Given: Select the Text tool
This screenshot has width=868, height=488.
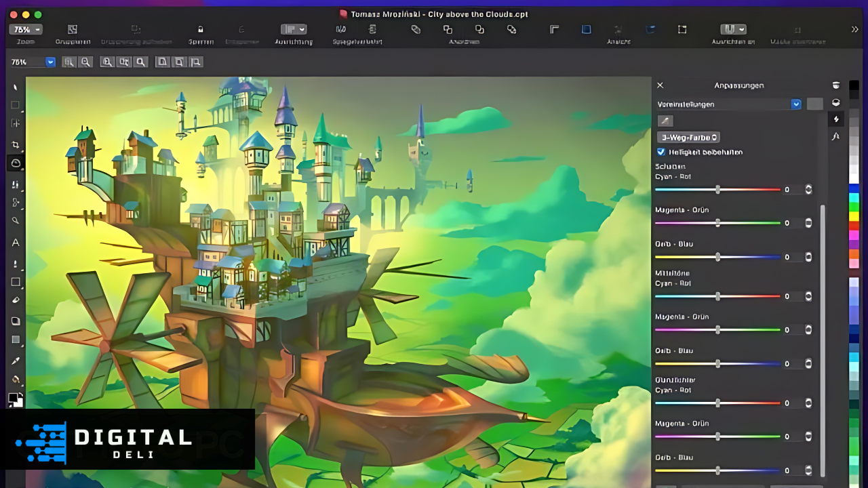Looking at the screenshot, I should pyautogui.click(x=15, y=243).
